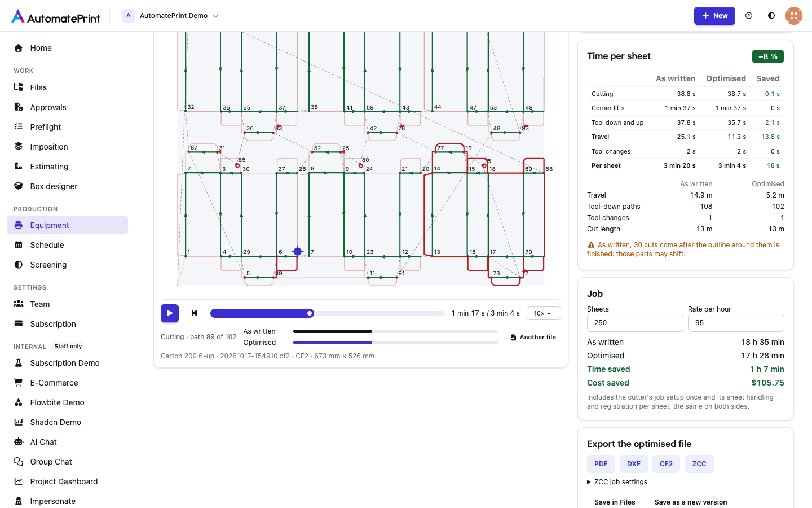Open Flowbite Demo page
The image size is (812, 508).
[x=68, y=402]
